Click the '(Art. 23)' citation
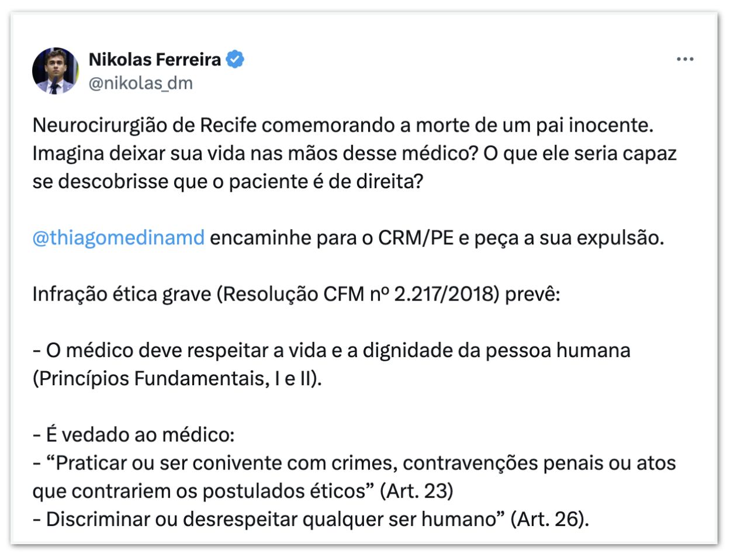Image resolution: width=734 pixels, height=560 pixels. point(416,490)
